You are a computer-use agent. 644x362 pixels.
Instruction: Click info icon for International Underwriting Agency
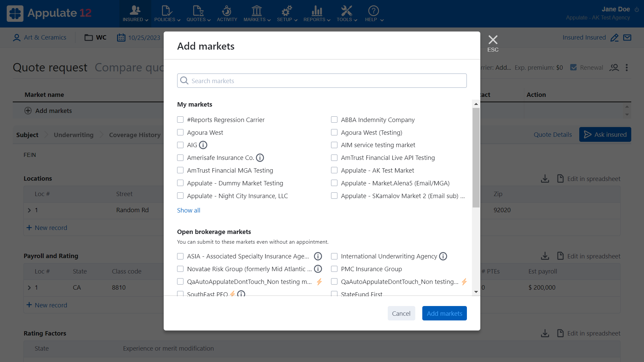pos(443,256)
